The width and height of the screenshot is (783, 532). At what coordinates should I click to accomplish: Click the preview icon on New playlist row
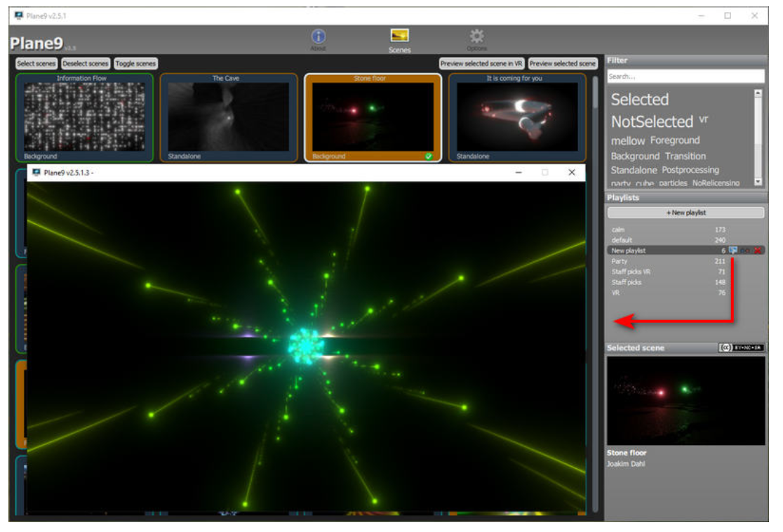tap(733, 251)
